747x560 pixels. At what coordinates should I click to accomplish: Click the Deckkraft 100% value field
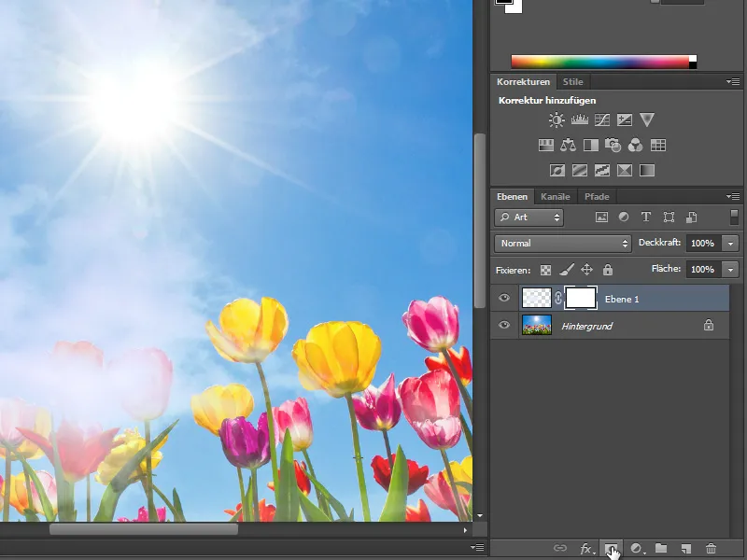point(704,244)
